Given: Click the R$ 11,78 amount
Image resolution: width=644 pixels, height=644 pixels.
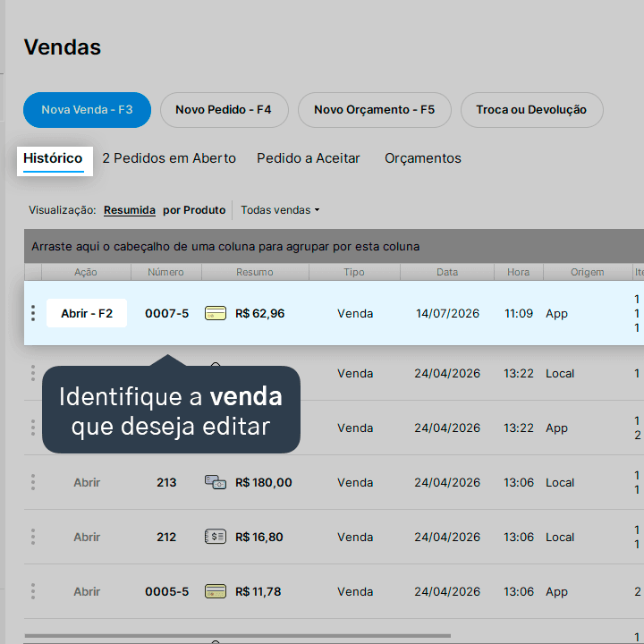Looking at the screenshot, I should click(258, 591).
